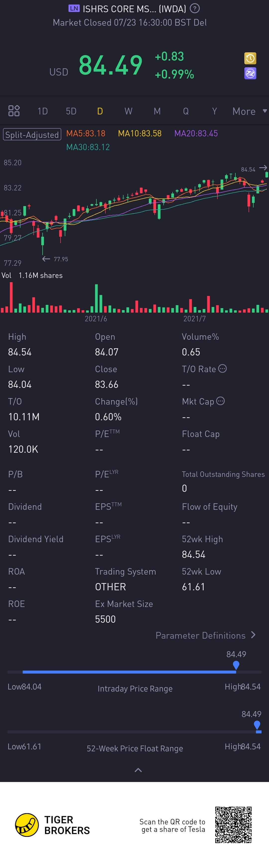
Task: Toggle the Split-Adjusted option
Action: click(32, 134)
